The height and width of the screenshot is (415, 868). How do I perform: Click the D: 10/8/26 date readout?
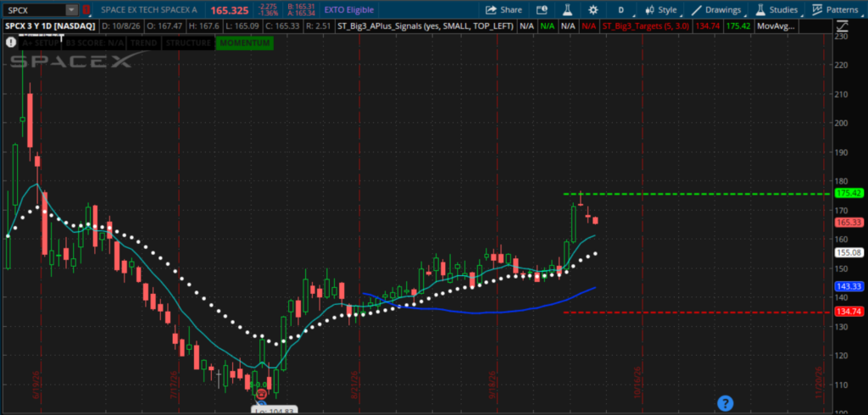(120, 26)
